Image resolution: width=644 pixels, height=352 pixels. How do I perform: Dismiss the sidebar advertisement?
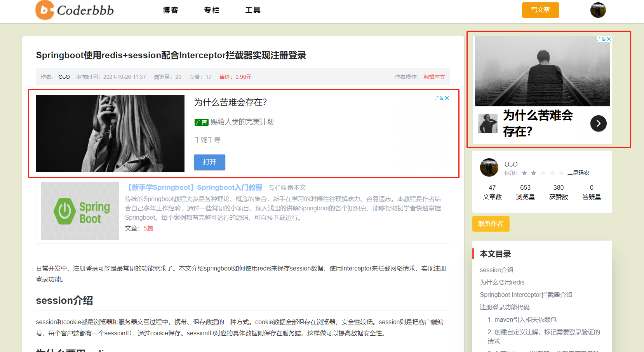609,39
